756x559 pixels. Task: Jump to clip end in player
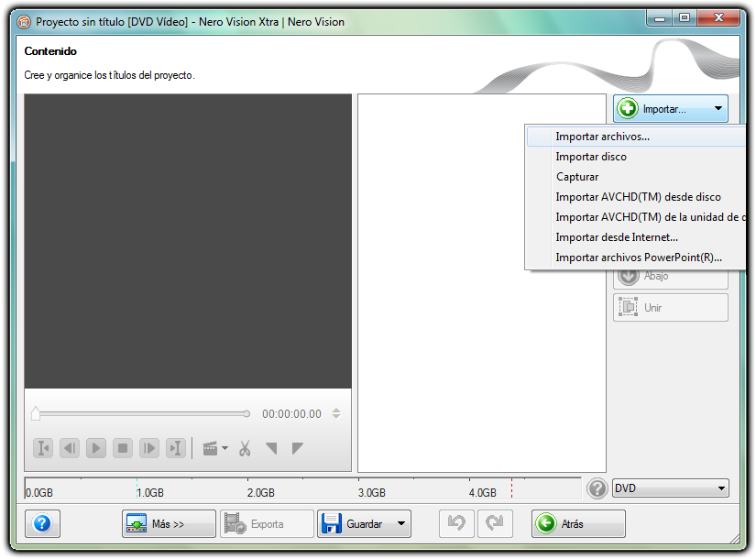tap(176, 448)
